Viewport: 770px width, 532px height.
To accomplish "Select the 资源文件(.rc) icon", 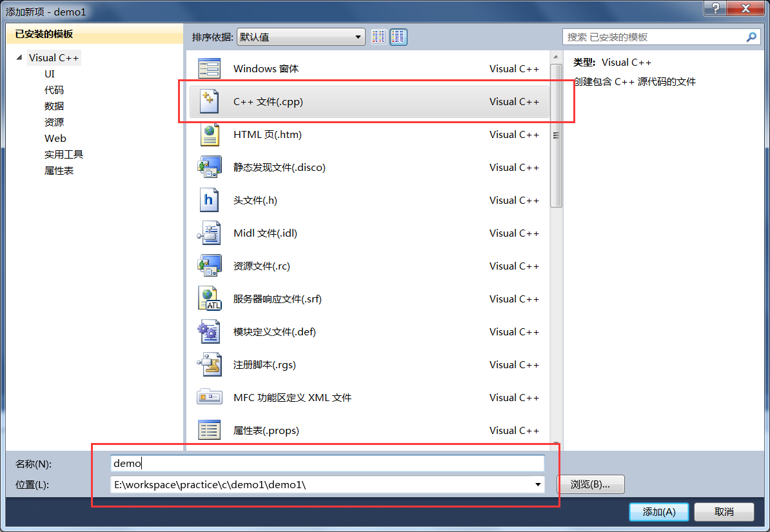I will [x=210, y=266].
